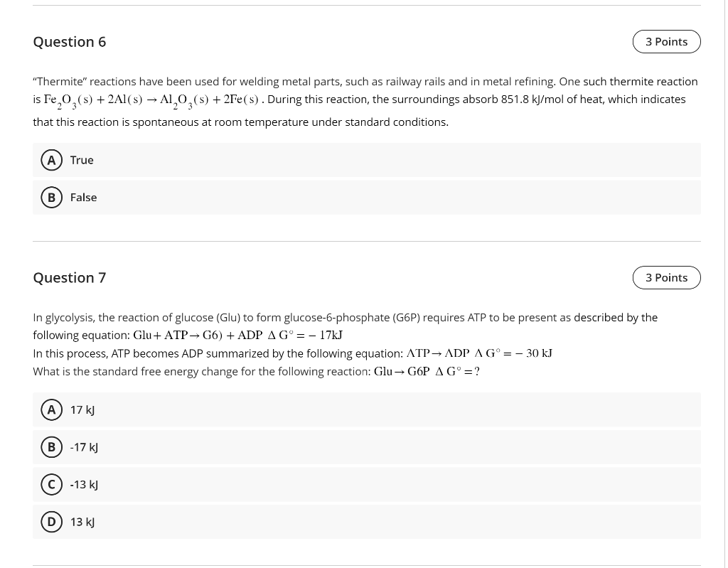Pick the "13 kJ" answer choice
Viewport: 728px width, 568px height.
click(x=82, y=521)
